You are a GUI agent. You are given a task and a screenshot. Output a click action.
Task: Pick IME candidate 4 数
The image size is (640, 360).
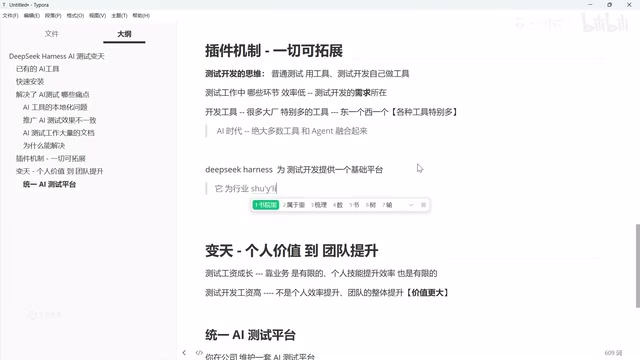click(x=338, y=205)
